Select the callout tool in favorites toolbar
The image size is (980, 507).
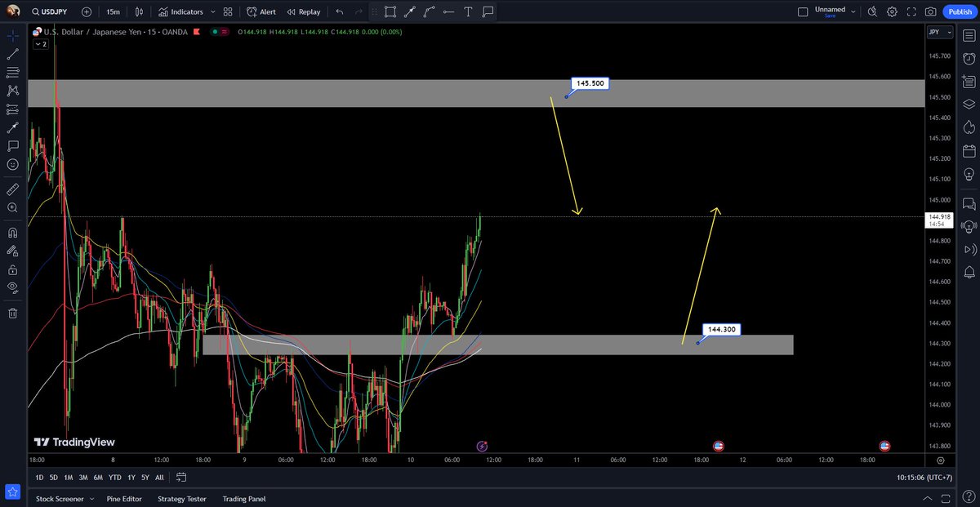(488, 11)
